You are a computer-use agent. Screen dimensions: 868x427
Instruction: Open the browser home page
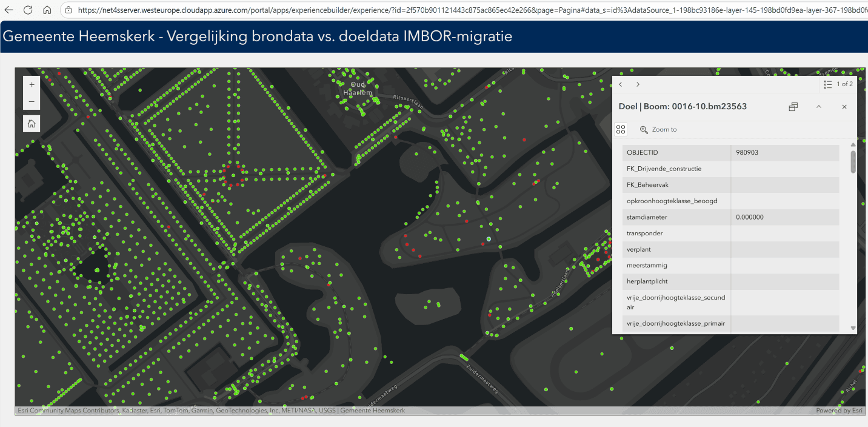[x=47, y=10]
